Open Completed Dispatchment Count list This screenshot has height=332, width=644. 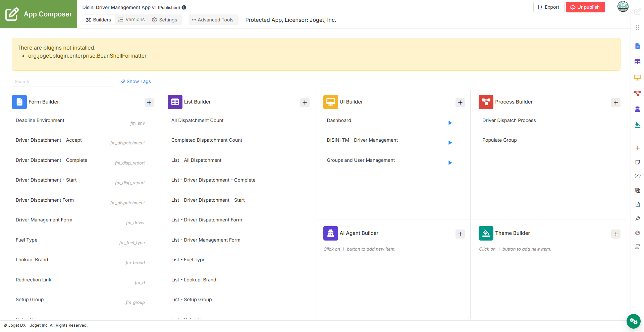(x=207, y=140)
